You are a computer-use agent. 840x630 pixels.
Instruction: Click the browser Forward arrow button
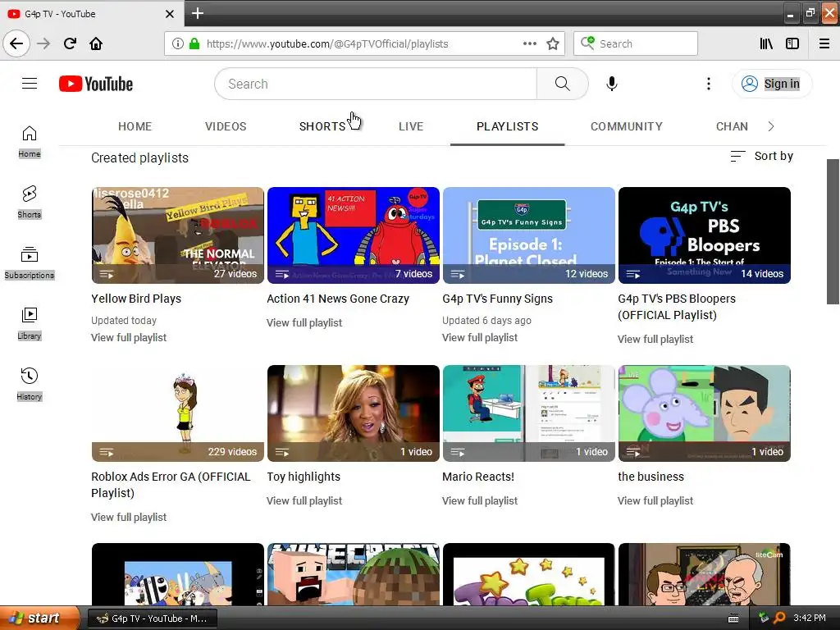tap(43, 43)
